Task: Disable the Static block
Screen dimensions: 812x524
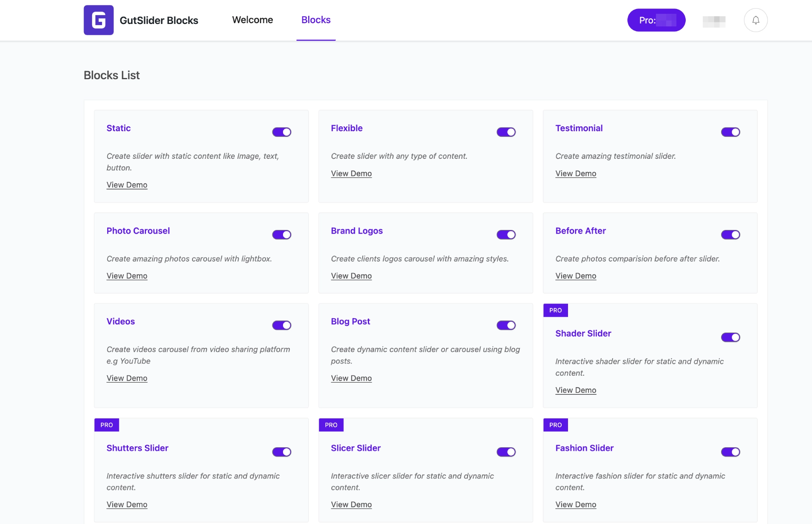Action: [281, 132]
